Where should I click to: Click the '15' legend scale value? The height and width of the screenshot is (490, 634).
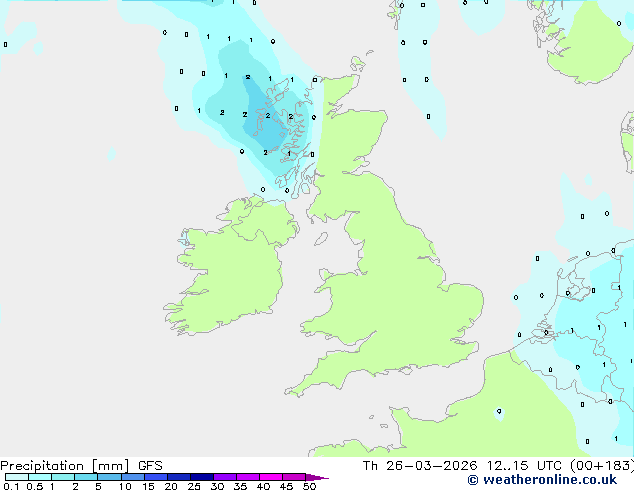[x=148, y=486]
